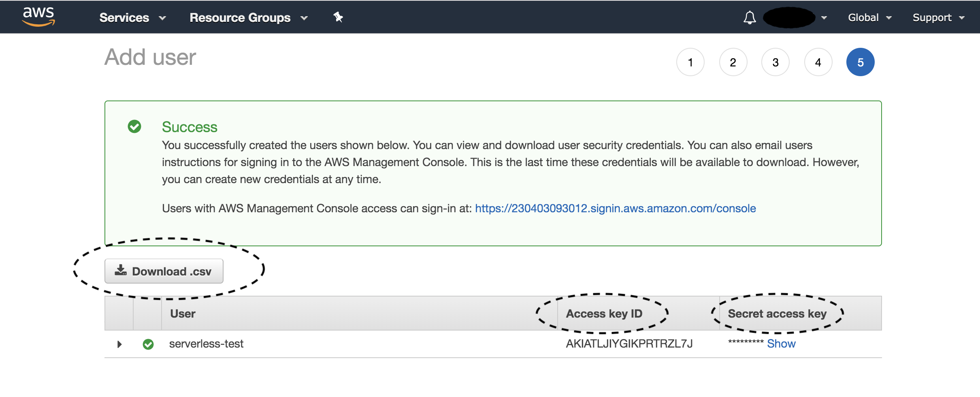The height and width of the screenshot is (397, 980).
Task: Expand the serverless-test row details
Action: pos(119,344)
